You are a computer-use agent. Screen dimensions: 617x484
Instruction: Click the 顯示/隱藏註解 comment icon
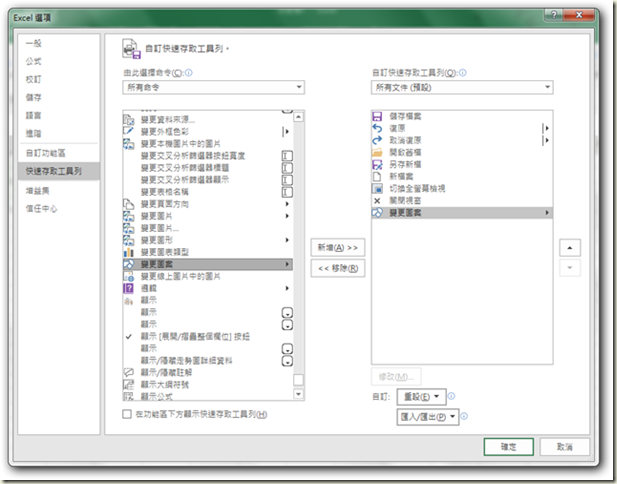(x=129, y=372)
